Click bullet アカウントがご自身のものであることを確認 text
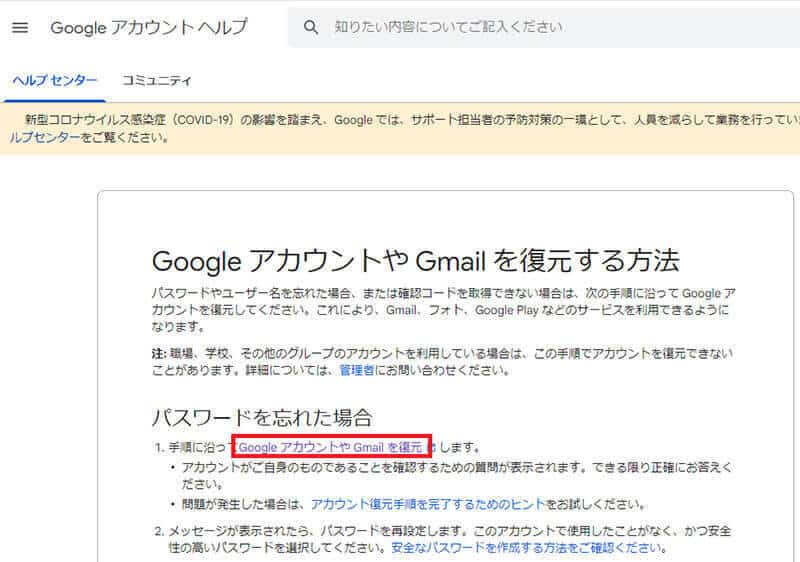The width and height of the screenshot is (800, 562). tap(457, 475)
